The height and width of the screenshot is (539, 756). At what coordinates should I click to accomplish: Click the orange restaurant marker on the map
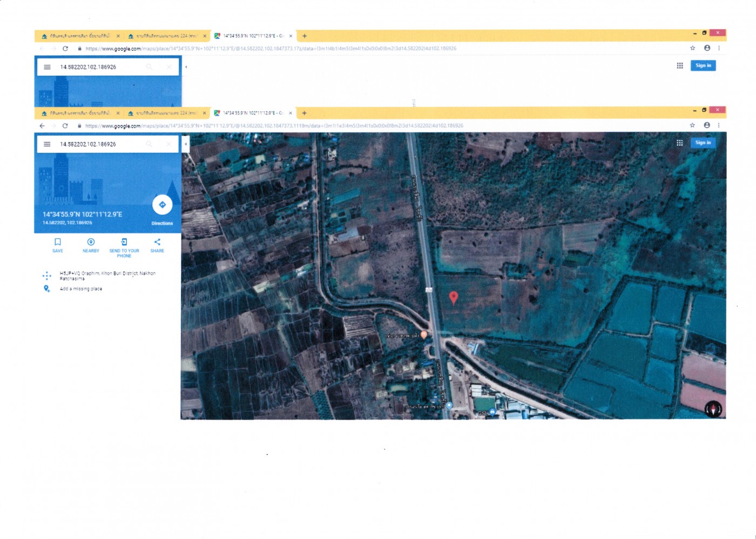tap(424, 335)
